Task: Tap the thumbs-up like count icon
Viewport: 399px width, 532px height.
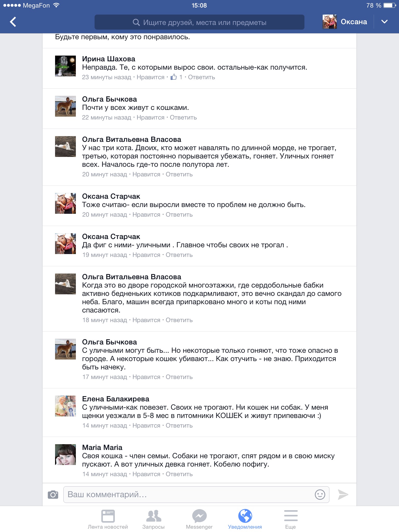Action: tap(174, 77)
